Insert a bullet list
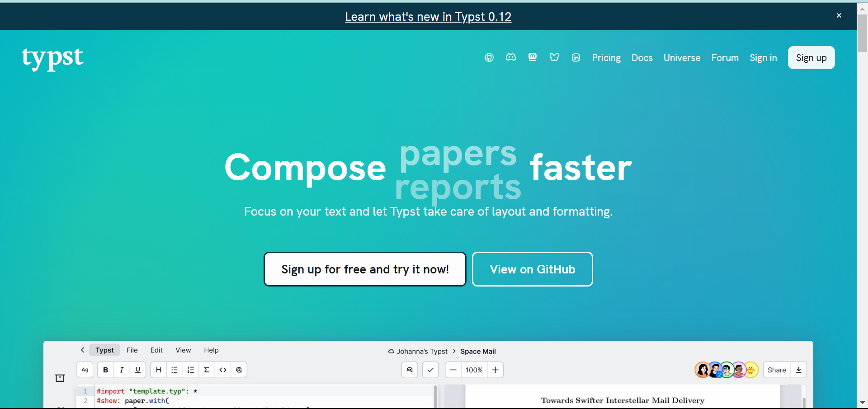 click(175, 370)
